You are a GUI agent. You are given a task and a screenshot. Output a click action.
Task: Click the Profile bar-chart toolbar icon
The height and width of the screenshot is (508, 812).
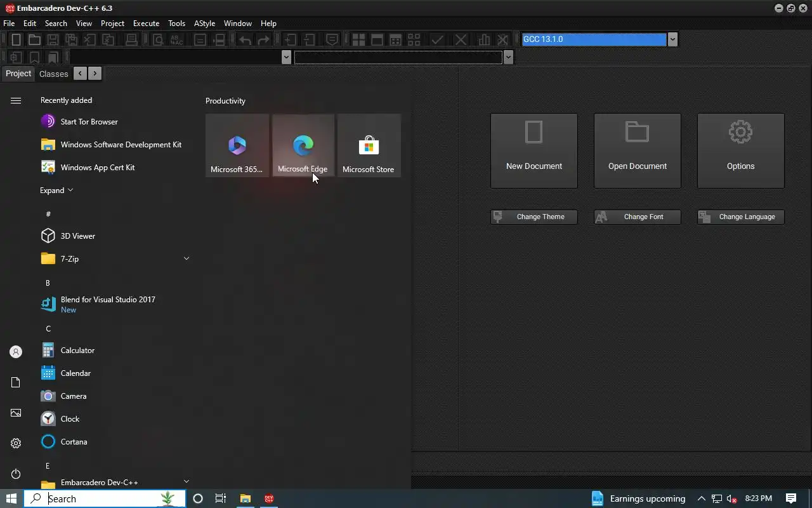pyautogui.click(x=485, y=39)
